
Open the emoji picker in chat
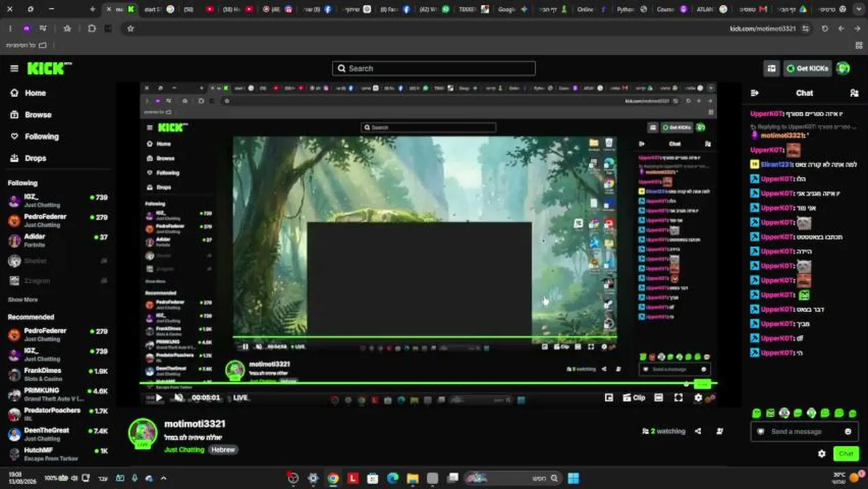[848, 432]
